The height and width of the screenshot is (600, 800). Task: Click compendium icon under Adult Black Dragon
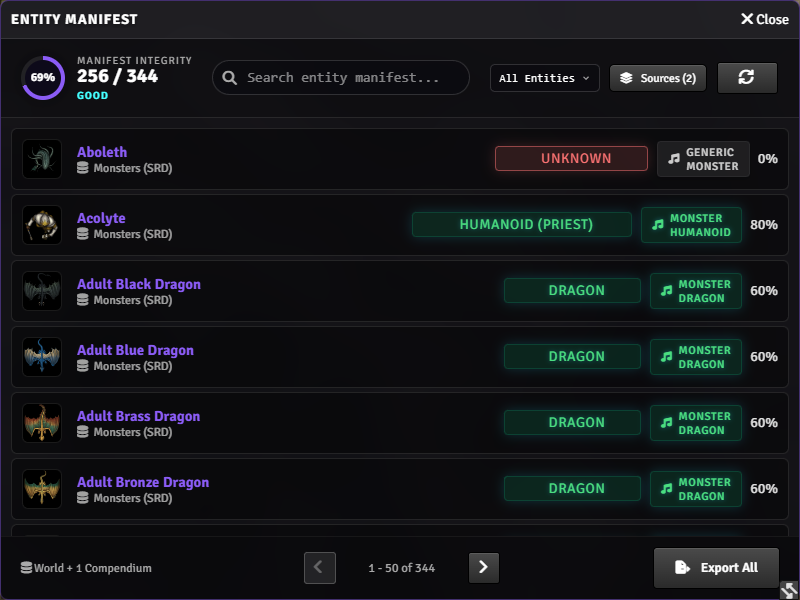coord(83,300)
